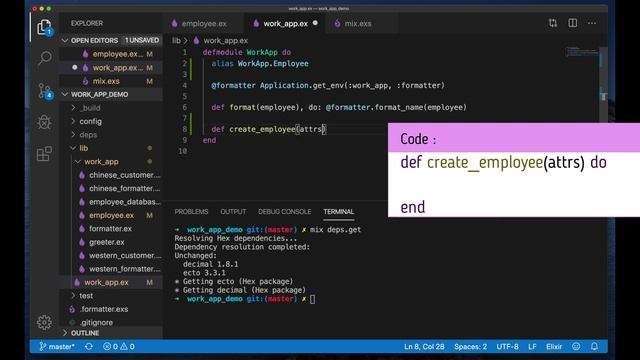Switch to the employee.ex editor tab
The height and width of the screenshot is (360, 640).
(204, 24)
